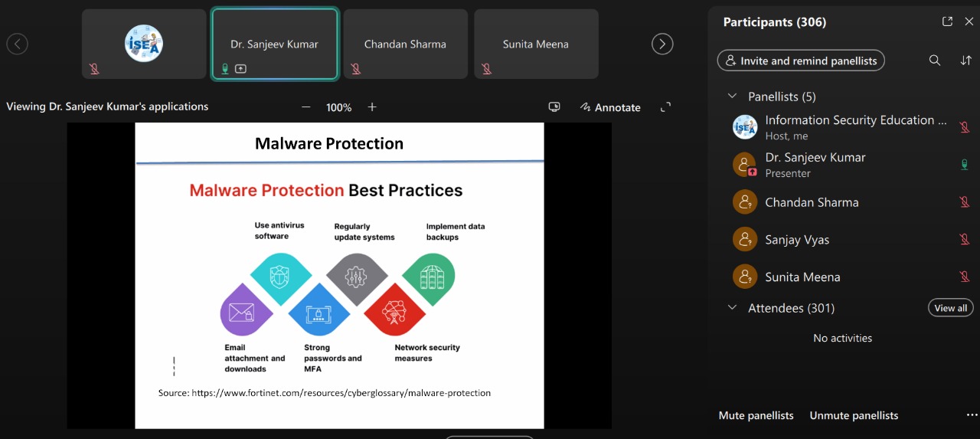Show next participant thumbnails with right arrow
This screenshot has height=439, width=980.
tap(662, 44)
